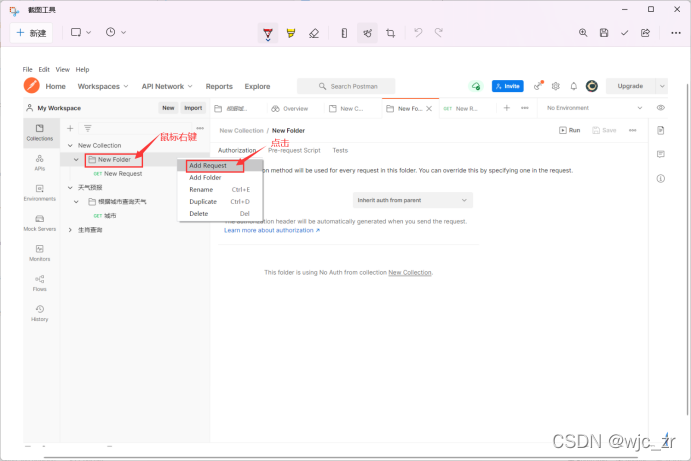
Task: Click the user avatar icon
Action: (x=592, y=86)
